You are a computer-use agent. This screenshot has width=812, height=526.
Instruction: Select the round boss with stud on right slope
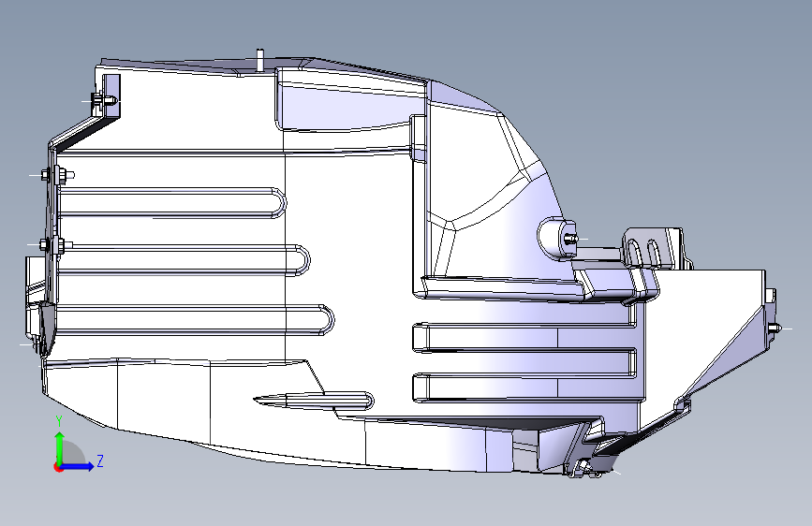click(558, 238)
